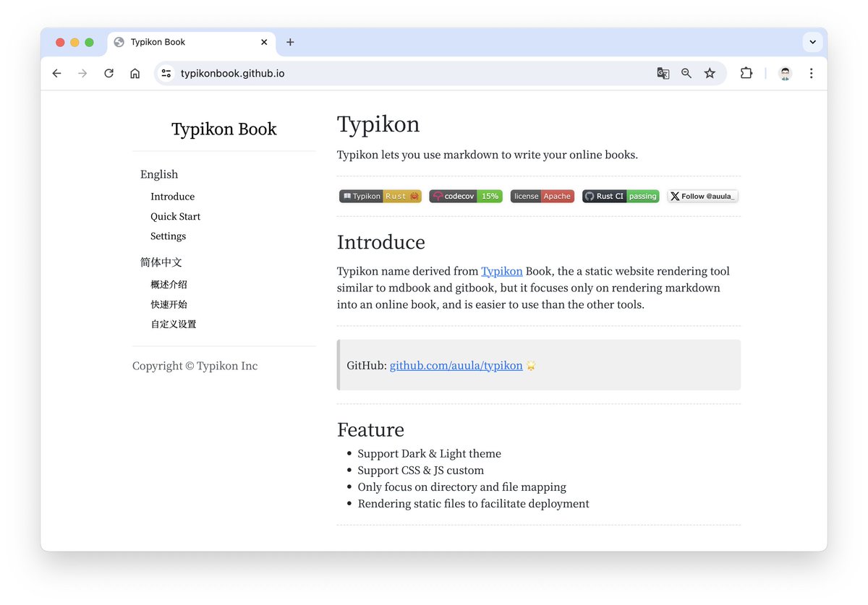This screenshot has height=605, width=868.
Task: Click 'Only focus on directory and file mapping'
Action: [462, 487]
